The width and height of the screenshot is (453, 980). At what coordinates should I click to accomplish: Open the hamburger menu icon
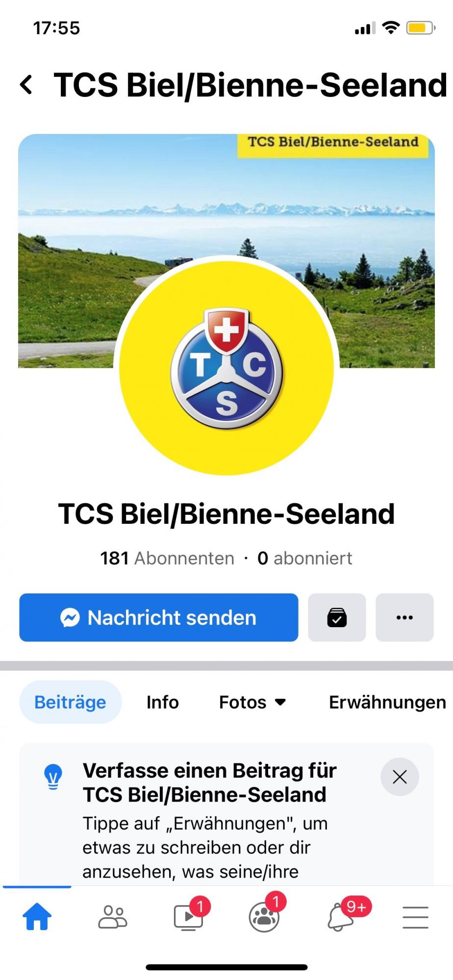[x=416, y=917]
